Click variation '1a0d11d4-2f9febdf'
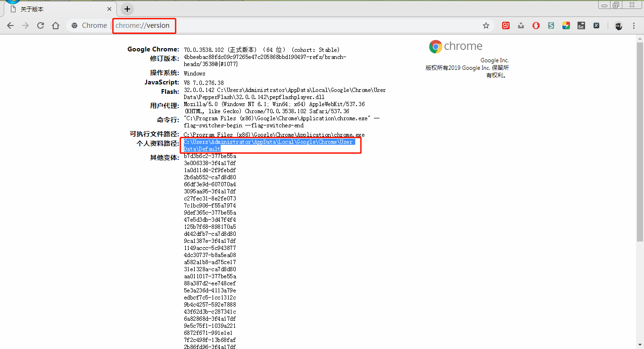644x349 pixels. point(210,170)
